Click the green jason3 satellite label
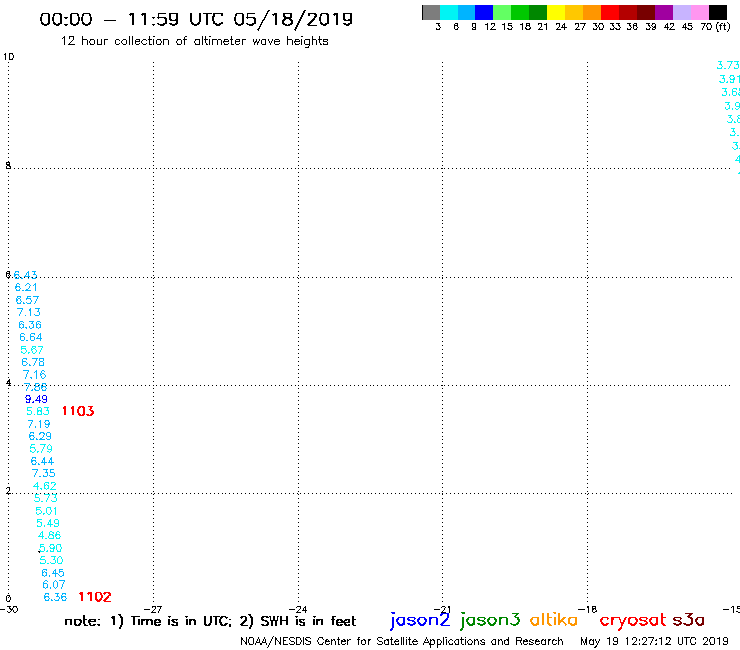This screenshot has height=650, width=740. [x=490, y=620]
